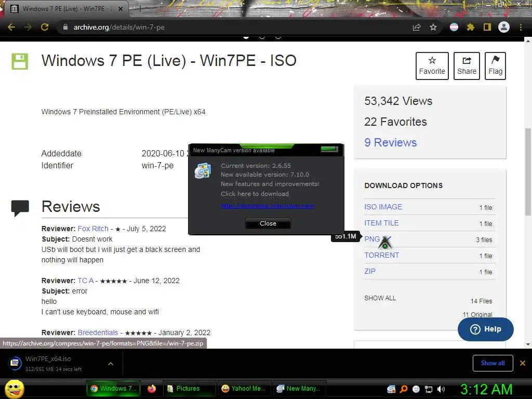Click the Reviews speech bubble icon
532x399 pixels.
[x=20, y=208]
